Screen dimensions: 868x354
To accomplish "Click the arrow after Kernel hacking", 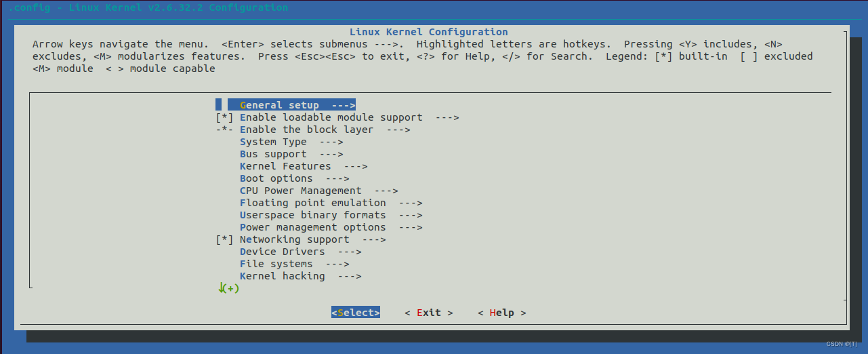I will (350, 276).
